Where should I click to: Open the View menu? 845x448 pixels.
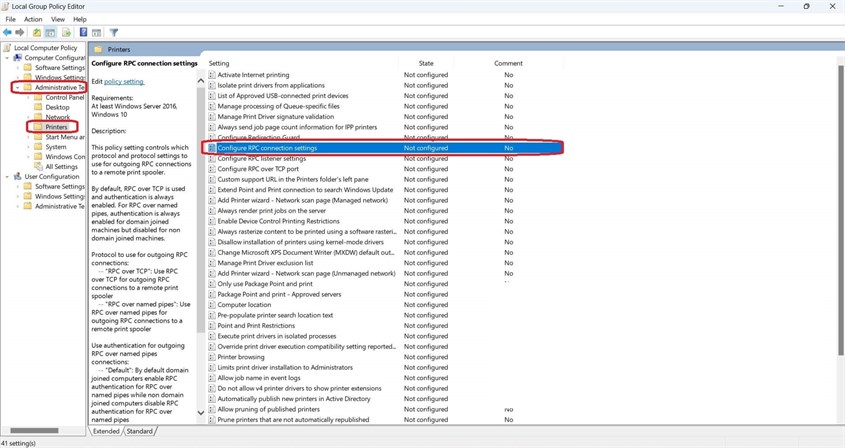click(x=59, y=19)
